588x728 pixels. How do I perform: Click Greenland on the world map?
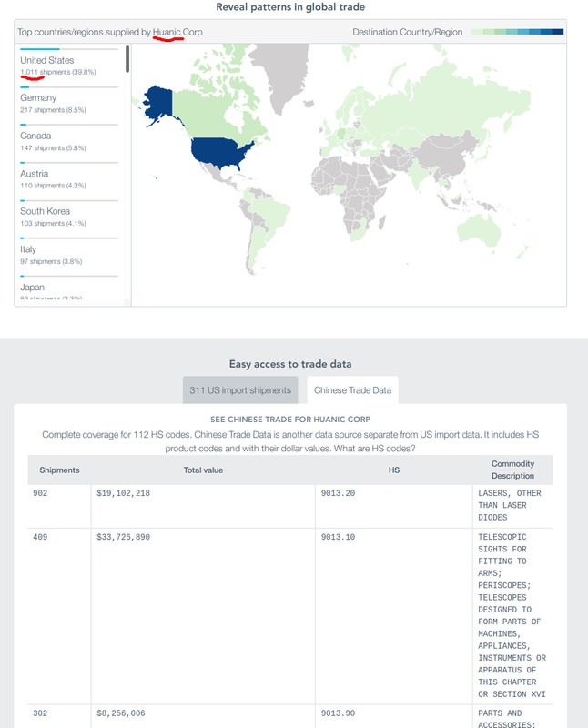281,70
